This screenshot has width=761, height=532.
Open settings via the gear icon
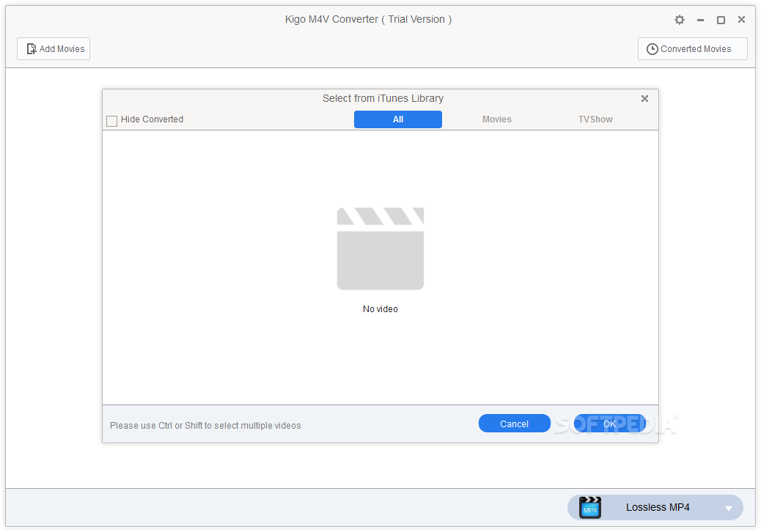pos(680,20)
